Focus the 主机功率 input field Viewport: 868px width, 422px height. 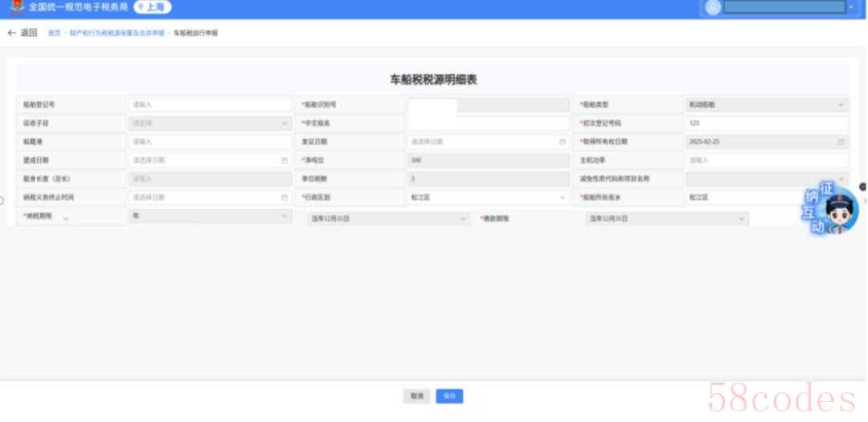767,160
